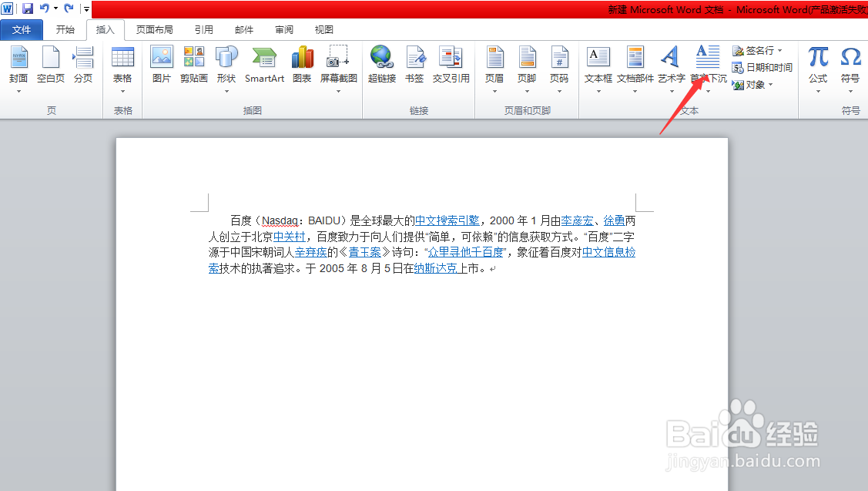Insert a table with 表格 icon

122,58
